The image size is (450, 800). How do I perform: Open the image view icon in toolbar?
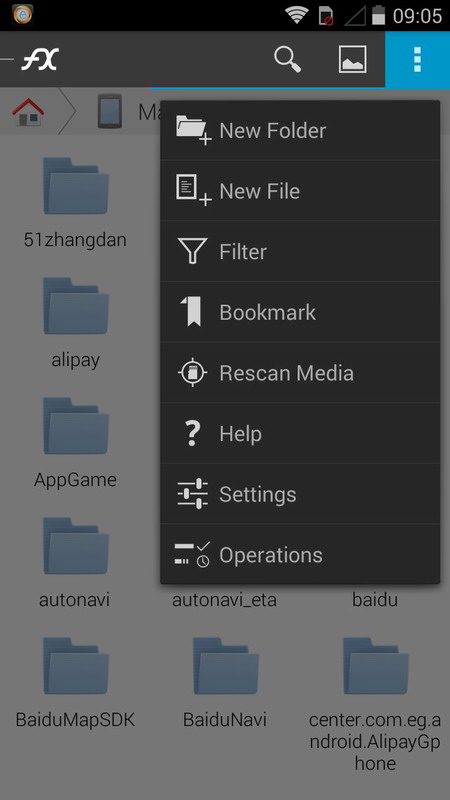[353, 59]
